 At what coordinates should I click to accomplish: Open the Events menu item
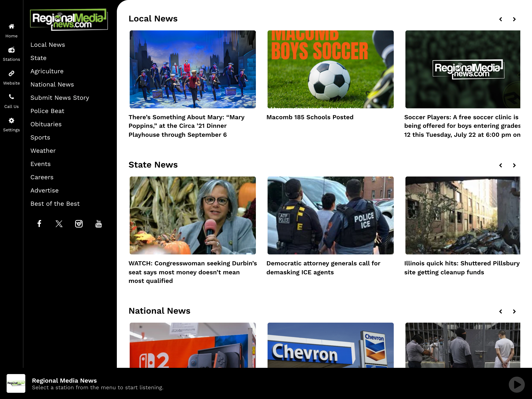click(x=40, y=164)
